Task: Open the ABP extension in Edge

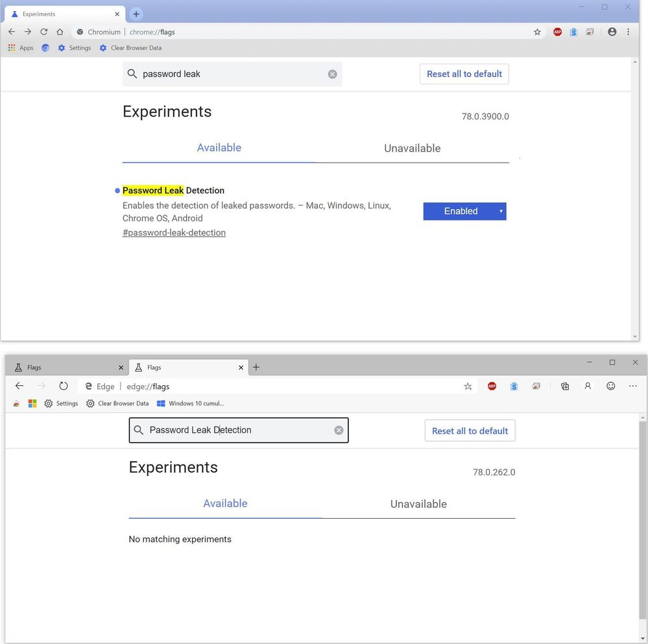Action: (492, 387)
